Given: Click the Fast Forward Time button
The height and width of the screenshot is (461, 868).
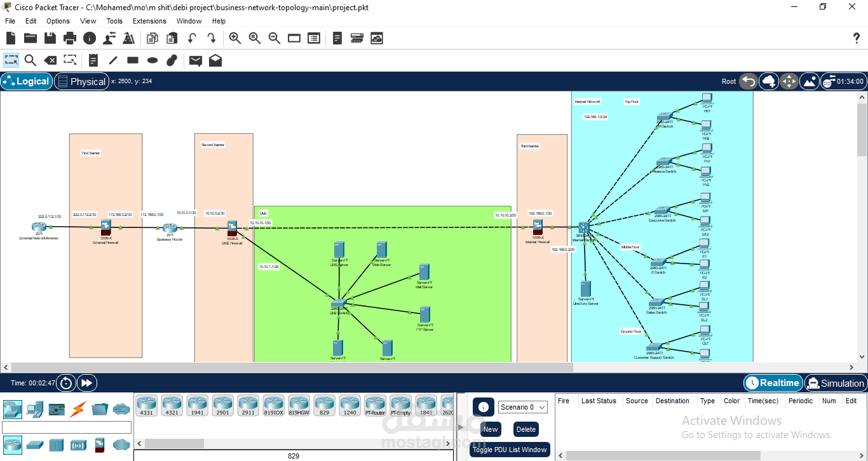Looking at the screenshot, I should point(86,383).
